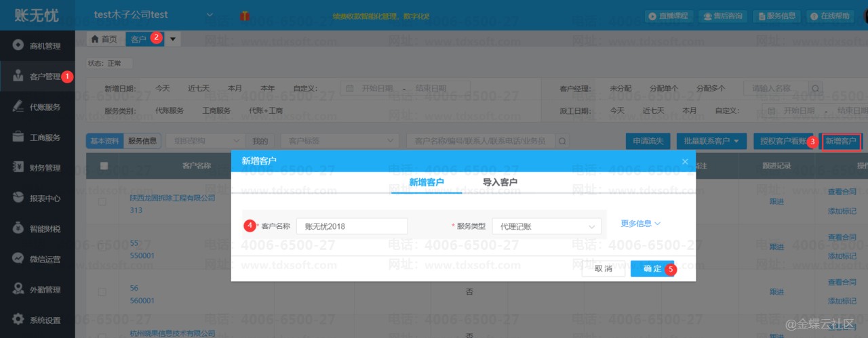This screenshot has height=338, width=868.
Task: Tick the checkbox for customer 56
Action: coord(102,292)
